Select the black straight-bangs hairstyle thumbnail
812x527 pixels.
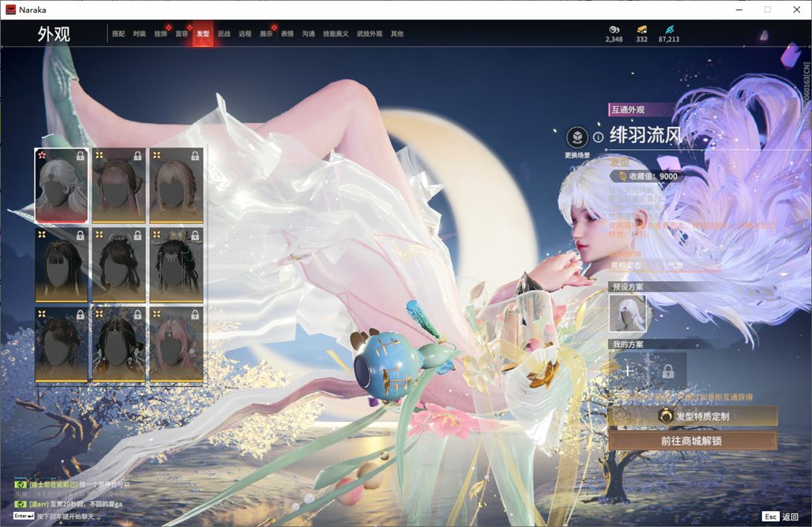point(61,265)
